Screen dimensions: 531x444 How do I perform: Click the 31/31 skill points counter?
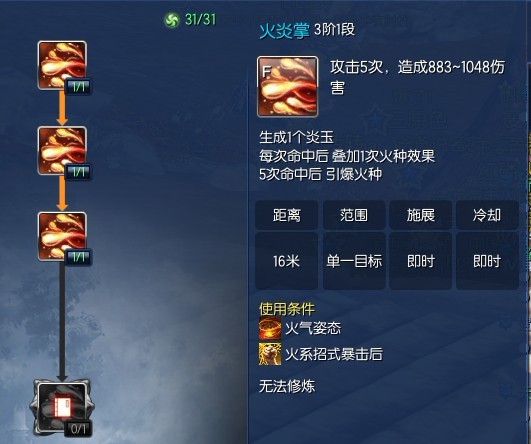click(200, 19)
